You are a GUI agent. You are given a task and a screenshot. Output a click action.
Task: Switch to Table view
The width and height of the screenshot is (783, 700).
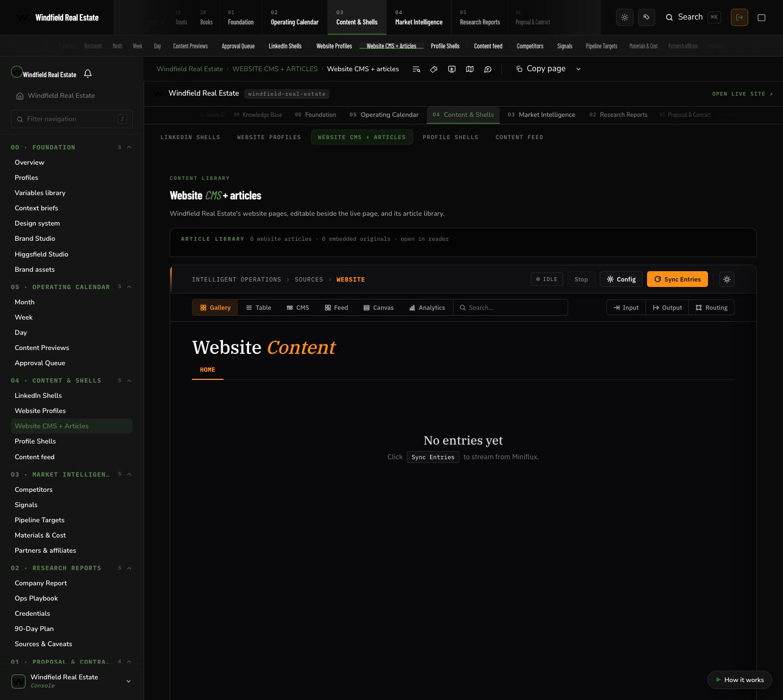[x=258, y=308]
